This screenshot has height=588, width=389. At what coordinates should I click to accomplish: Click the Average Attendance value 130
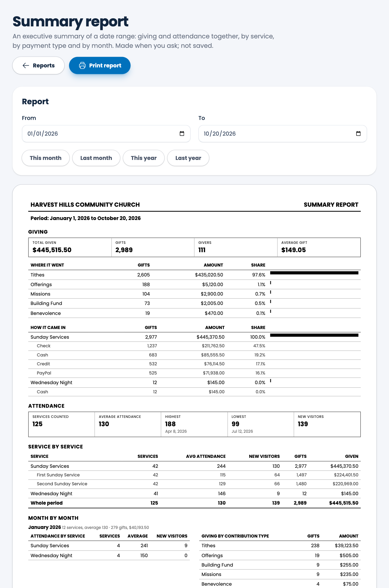(x=104, y=424)
